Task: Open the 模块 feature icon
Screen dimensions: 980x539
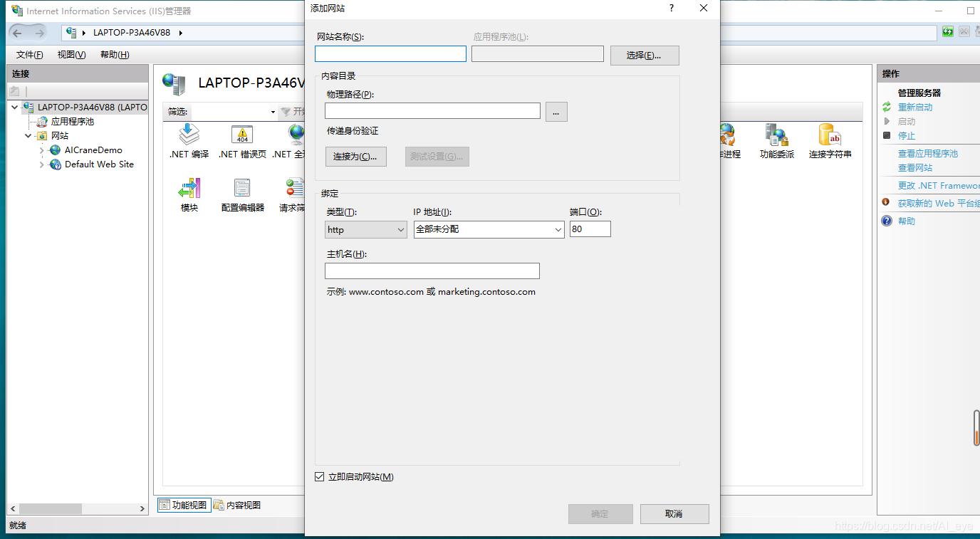Action: [x=189, y=195]
